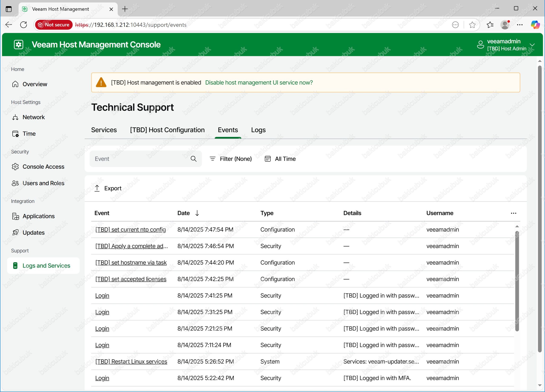545x392 pixels.
Task: Click the Overview home icon
Action: tap(15, 84)
